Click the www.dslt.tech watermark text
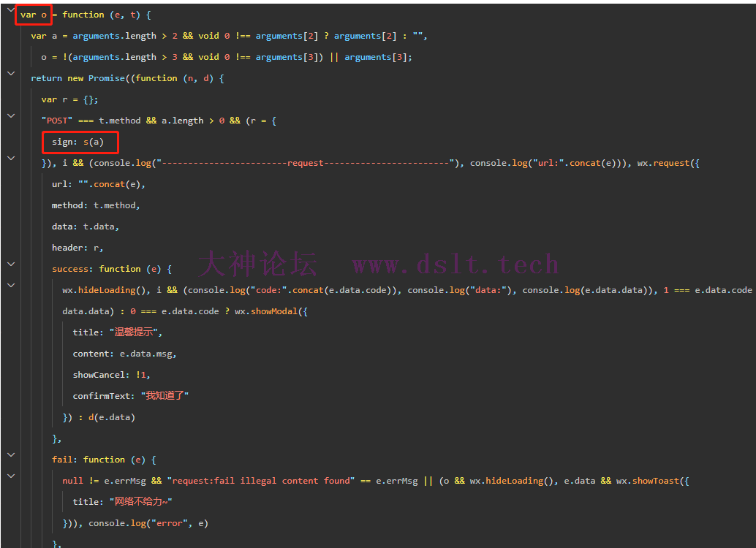 click(x=455, y=264)
